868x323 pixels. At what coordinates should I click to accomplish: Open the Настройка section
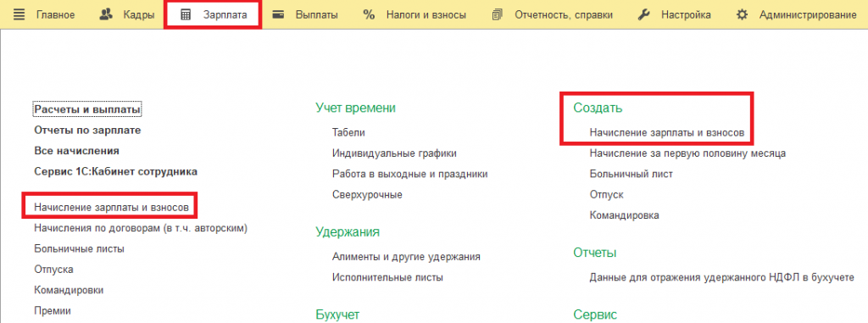pyautogui.click(x=686, y=15)
